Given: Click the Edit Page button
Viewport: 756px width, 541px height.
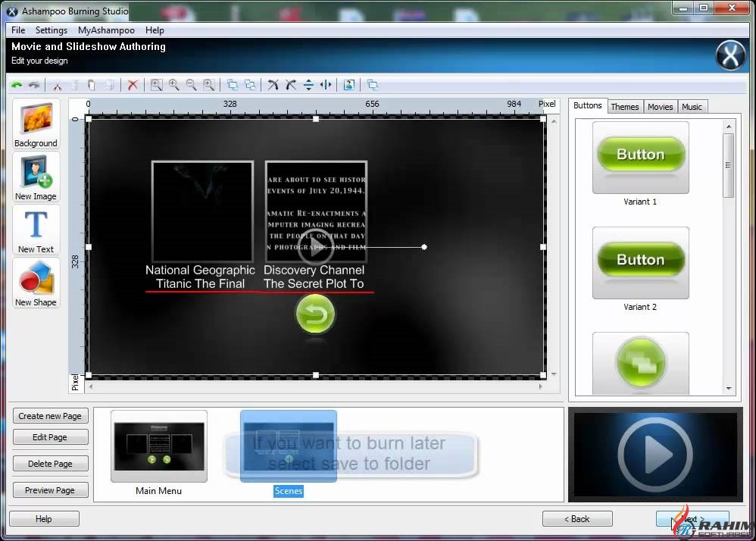Looking at the screenshot, I should (x=50, y=437).
